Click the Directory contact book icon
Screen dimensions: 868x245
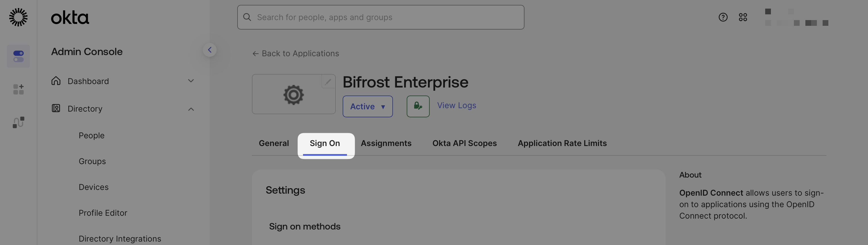[56, 108]
